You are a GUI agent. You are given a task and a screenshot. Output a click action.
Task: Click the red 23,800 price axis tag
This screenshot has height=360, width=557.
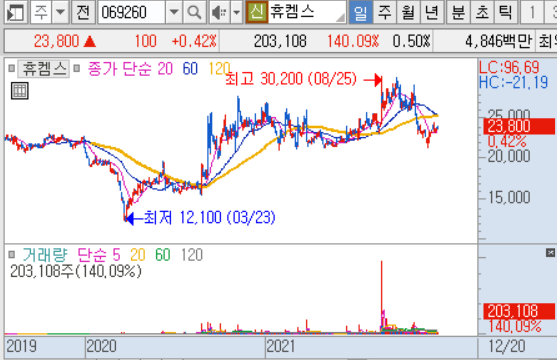click(519, 126)
